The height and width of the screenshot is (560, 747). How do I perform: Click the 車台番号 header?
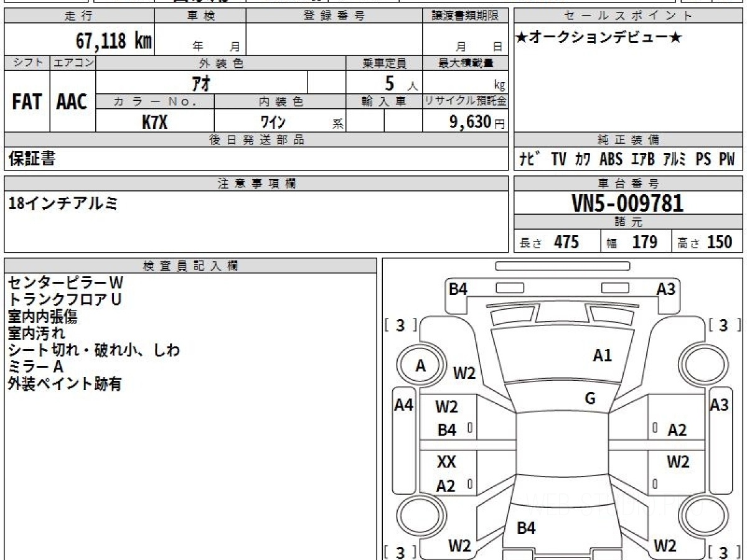coord(628,184)
